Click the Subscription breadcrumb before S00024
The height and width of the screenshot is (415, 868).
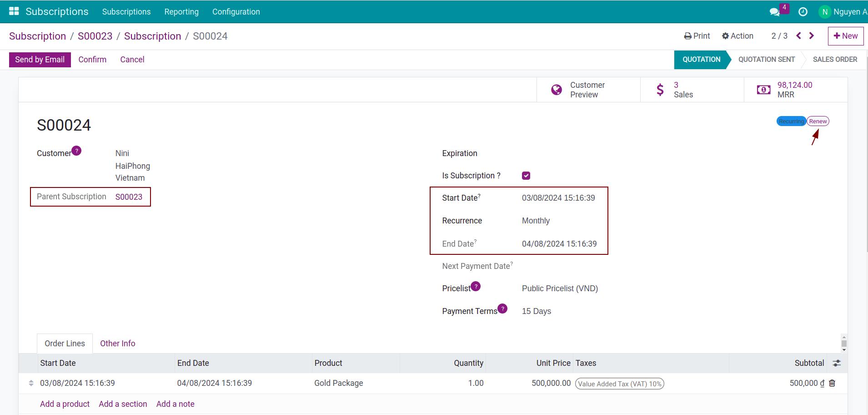(x=152, y=36)
